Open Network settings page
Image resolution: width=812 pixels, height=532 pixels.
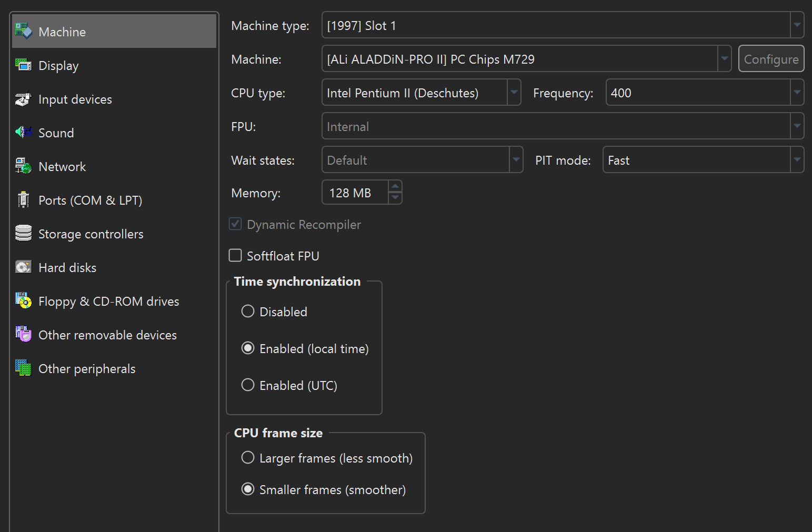coord(114,166)
